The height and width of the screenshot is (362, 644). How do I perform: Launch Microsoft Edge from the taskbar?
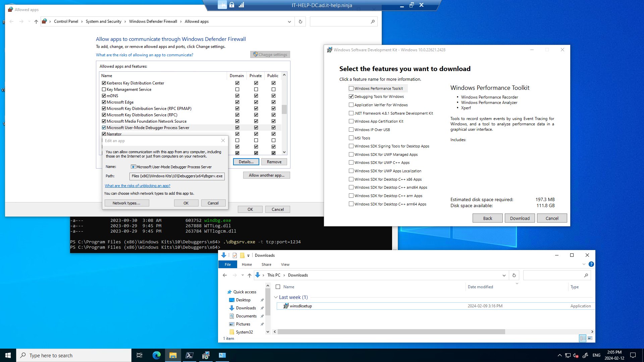(x=156, y=355)
